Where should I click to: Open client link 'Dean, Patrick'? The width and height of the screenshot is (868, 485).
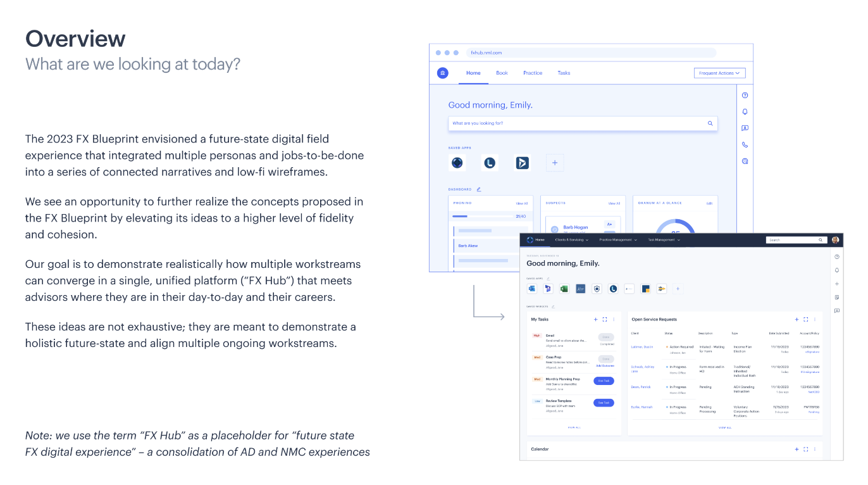pyautogui.click(x=640, y=387)
